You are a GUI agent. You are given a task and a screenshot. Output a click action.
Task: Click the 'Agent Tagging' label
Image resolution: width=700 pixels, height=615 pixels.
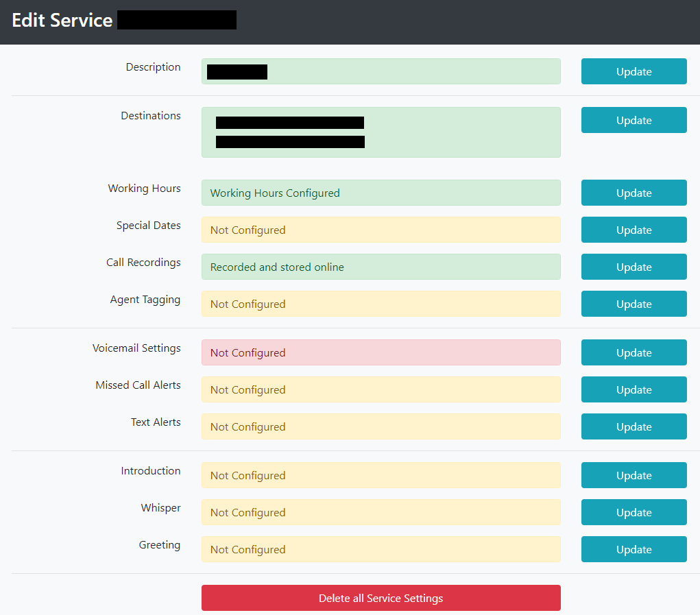point(145,300)
